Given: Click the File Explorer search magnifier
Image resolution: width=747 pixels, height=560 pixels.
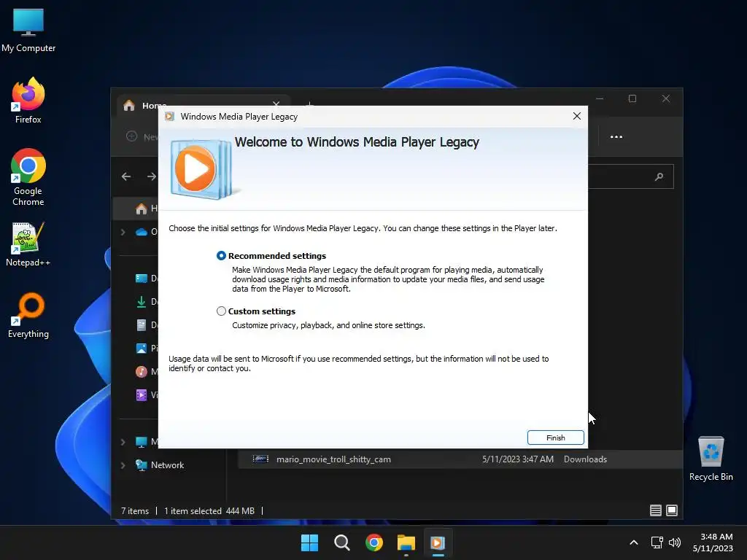Looking at the screenshot, I should click(659, 176).
